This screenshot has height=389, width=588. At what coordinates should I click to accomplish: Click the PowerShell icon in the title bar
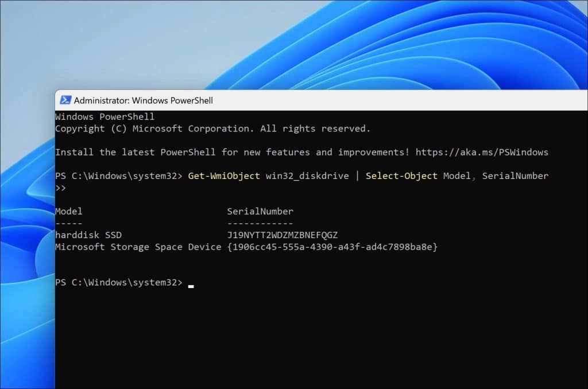(65, 100)
